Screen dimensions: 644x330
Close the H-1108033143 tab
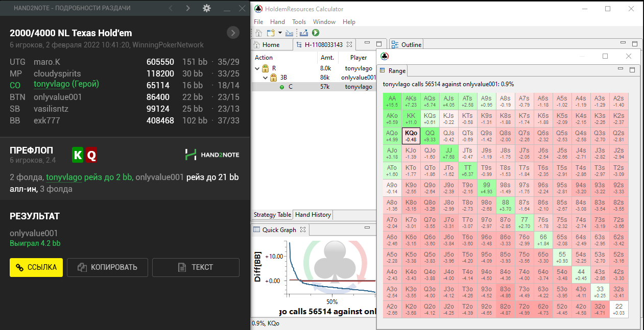point(349,45)
